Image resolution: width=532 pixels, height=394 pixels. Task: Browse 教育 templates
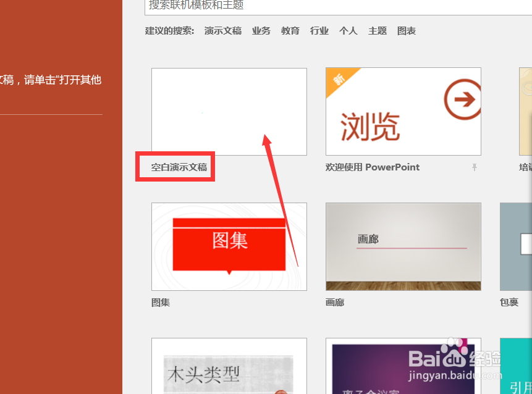pos(290,30)
